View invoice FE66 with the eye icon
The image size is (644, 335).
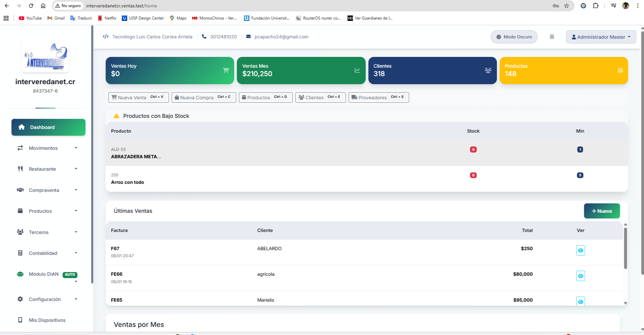tap(580, 276)
